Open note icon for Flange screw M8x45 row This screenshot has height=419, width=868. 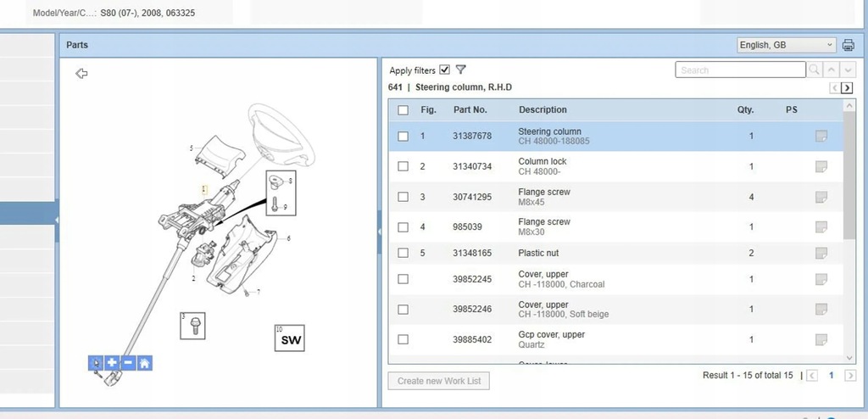click(821, 197)
